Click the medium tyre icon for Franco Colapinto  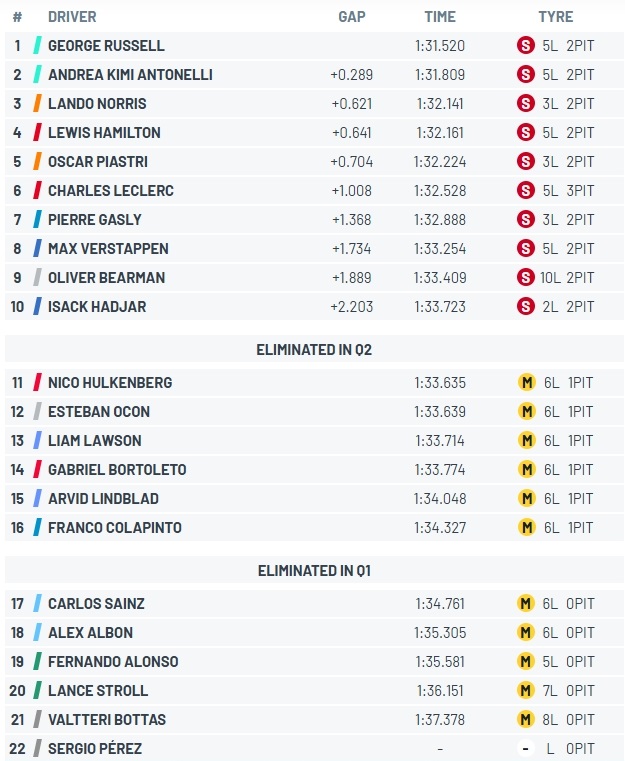coord(525,527)
